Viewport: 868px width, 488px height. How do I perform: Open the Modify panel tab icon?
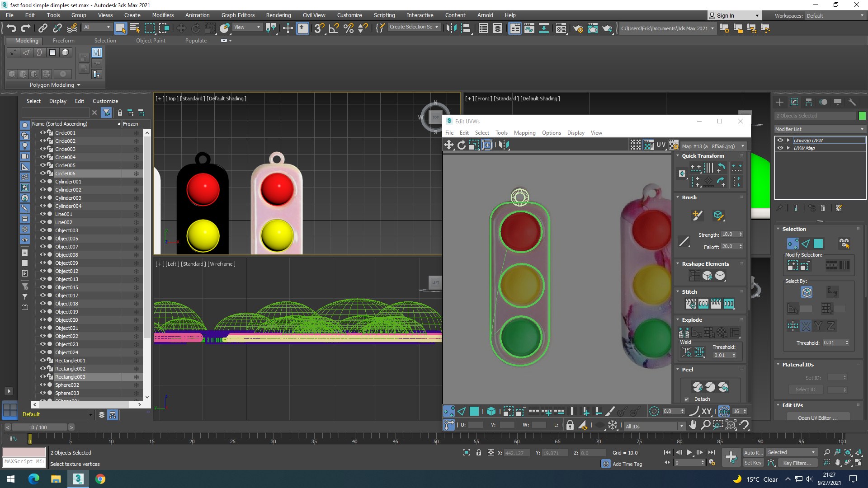[x=794, y=102]
